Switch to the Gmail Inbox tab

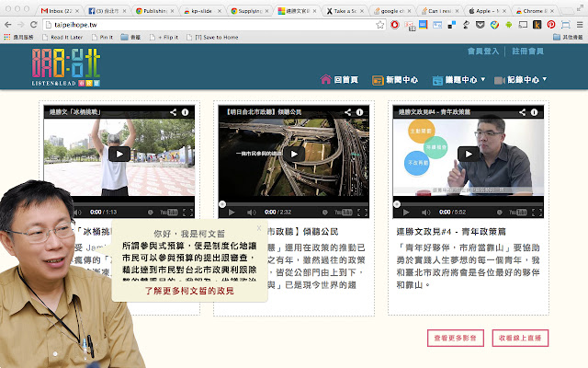60,10
